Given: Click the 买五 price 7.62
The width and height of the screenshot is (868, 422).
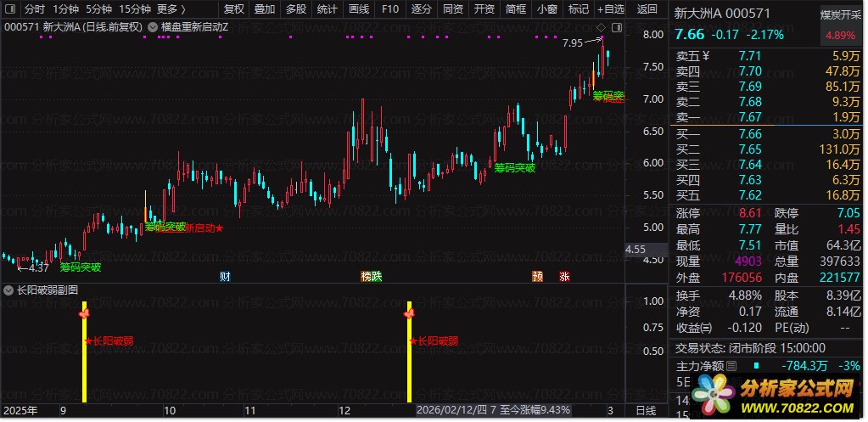Looking at the screenshot, I should pos(750,195).
